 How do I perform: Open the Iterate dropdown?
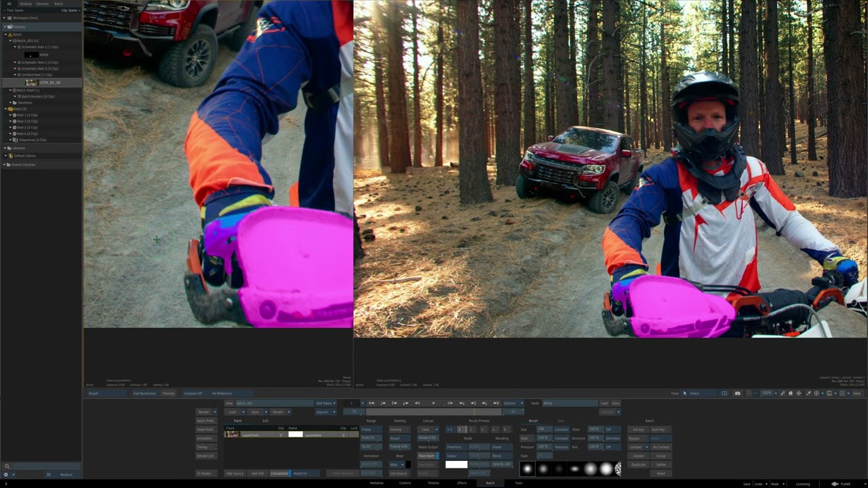(281, 412)
